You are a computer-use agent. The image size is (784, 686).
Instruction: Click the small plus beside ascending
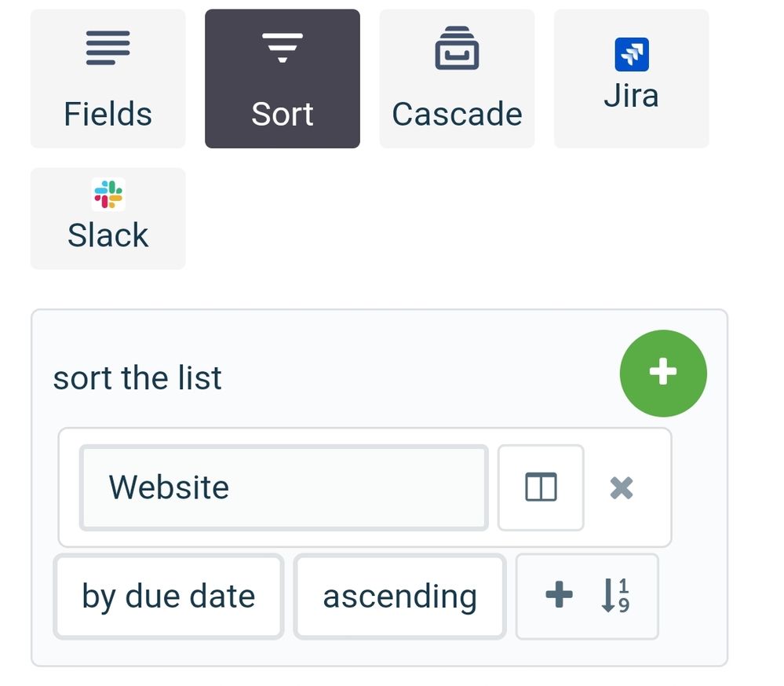click(559, 596)
